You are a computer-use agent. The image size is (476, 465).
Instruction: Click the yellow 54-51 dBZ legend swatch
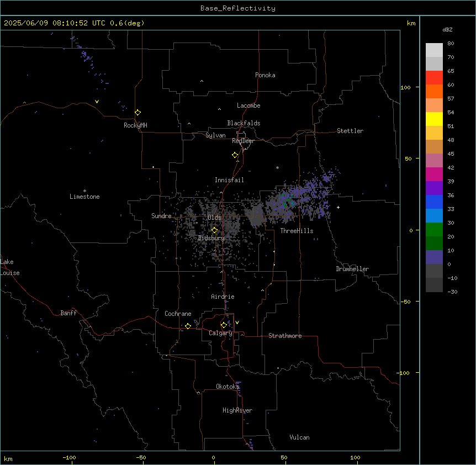tap(434, 119)
